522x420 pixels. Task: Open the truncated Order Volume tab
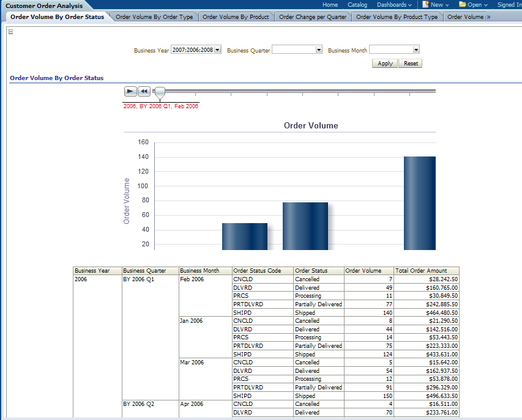click(x=465, y=17)
